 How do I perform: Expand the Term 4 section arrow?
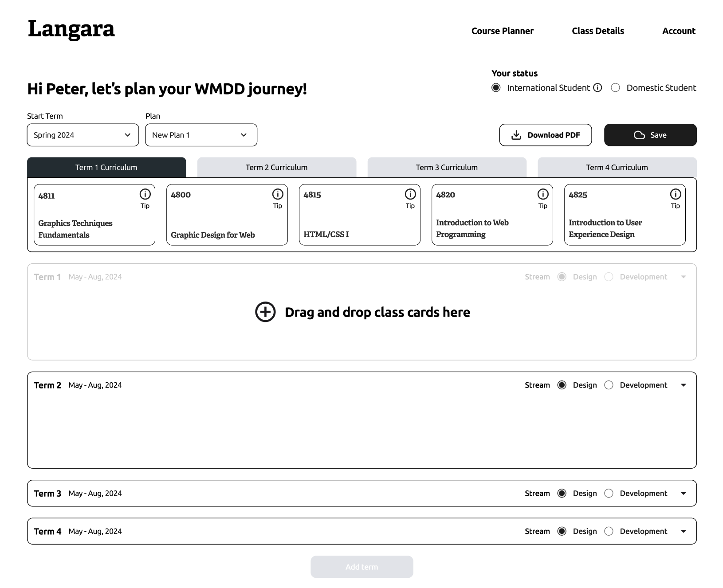tap(684, 531)
